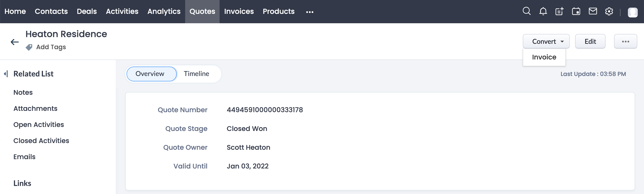Open the notifications bell

click(543, 11)
